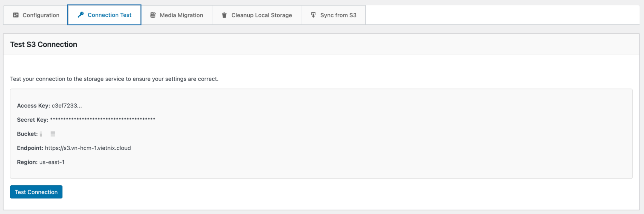Viewport: 644px width, 214px height.
Task: Click the masked secret key asterisks
Action: tap(102, 119)
